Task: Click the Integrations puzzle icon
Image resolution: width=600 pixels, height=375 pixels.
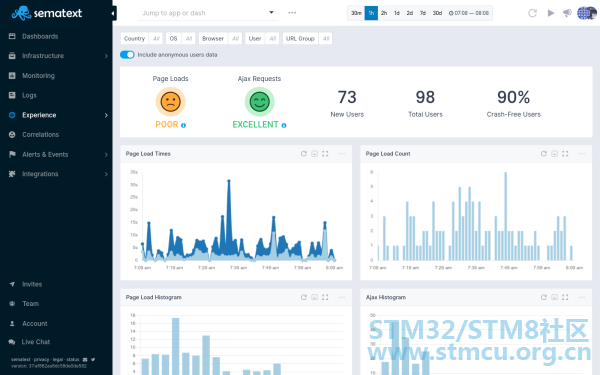Action: pyautogui.click(x=12, y=174)
